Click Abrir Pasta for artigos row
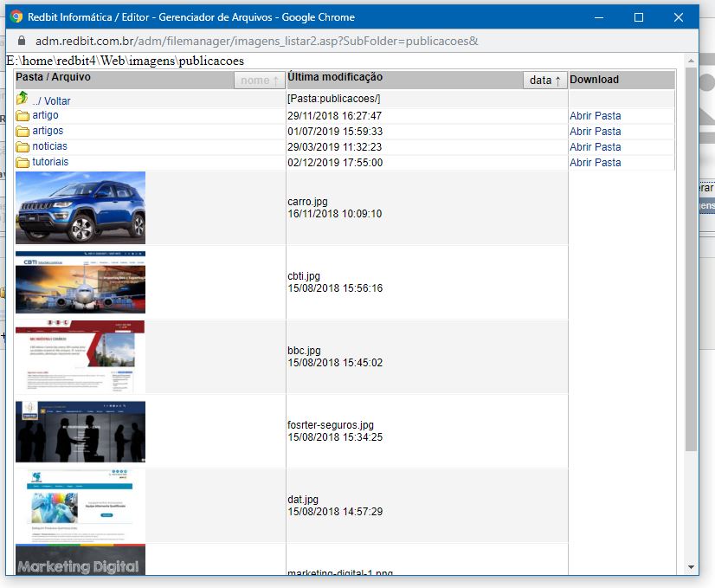 pos(595,132)
